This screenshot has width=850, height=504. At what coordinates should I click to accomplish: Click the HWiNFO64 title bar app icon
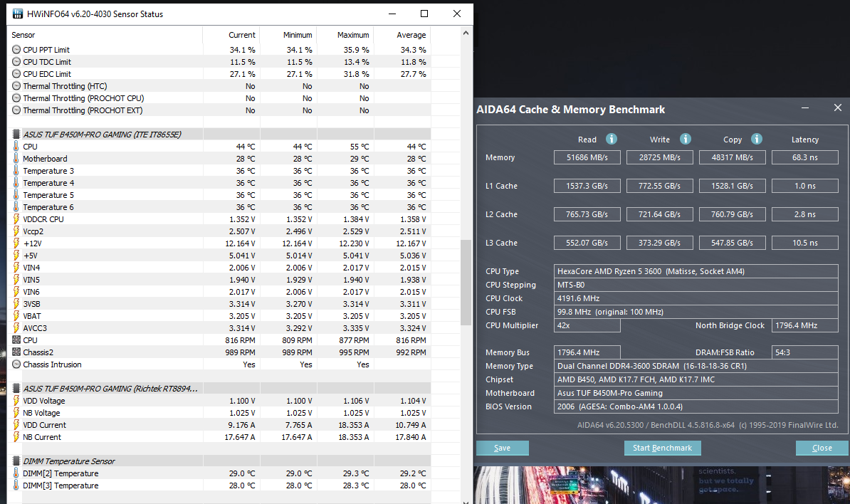pyautogui.click(x=17, y=14)
